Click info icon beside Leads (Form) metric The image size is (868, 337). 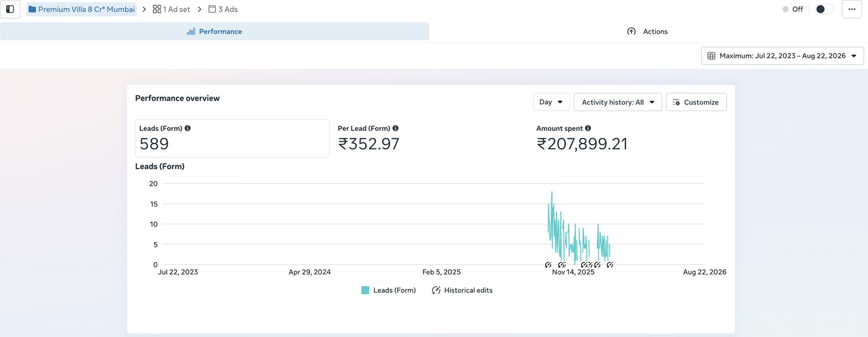coord(187,129)
